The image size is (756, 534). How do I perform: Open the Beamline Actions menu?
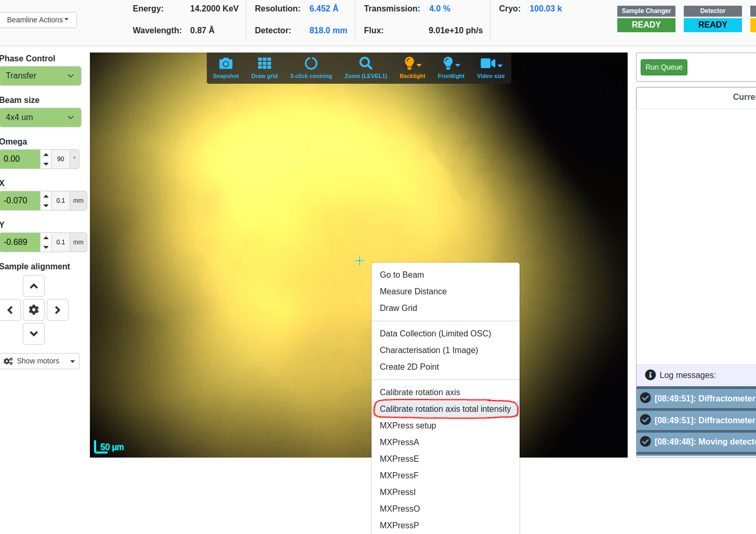(x=38, y=20)
